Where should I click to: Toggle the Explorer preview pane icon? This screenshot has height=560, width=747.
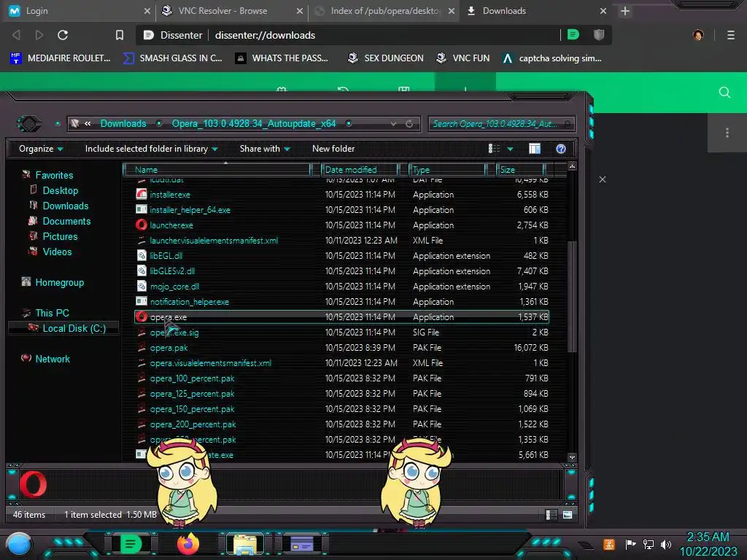tap(535, 149)
